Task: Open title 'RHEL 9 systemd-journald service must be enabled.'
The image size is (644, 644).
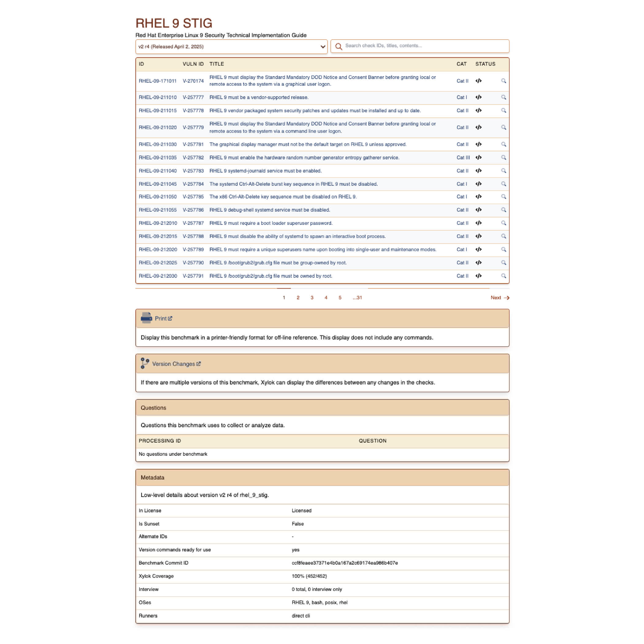Action: tap(265, 171)
